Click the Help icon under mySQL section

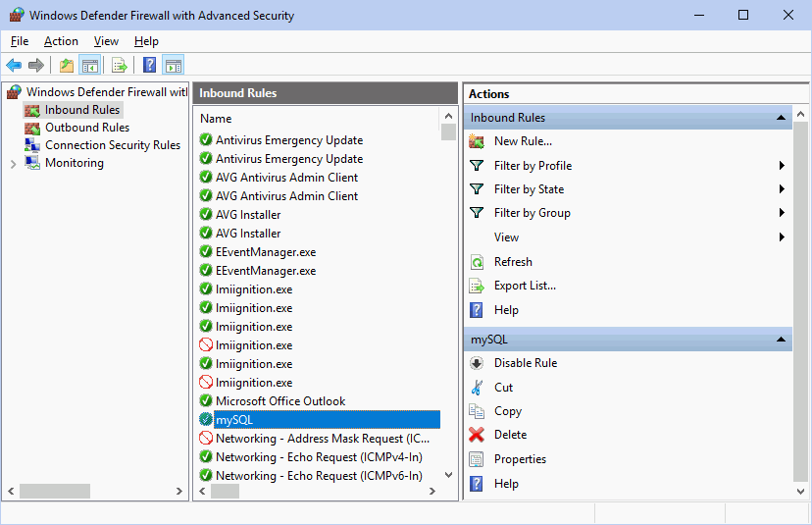(476, 484)
